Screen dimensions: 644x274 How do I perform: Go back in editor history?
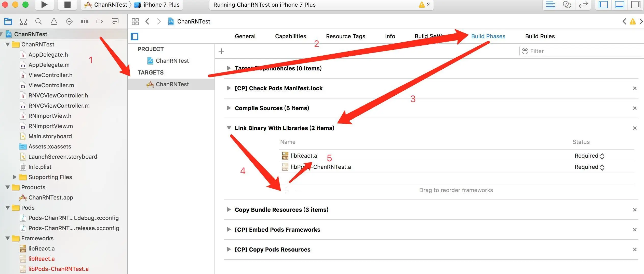(x=147, y=21)
